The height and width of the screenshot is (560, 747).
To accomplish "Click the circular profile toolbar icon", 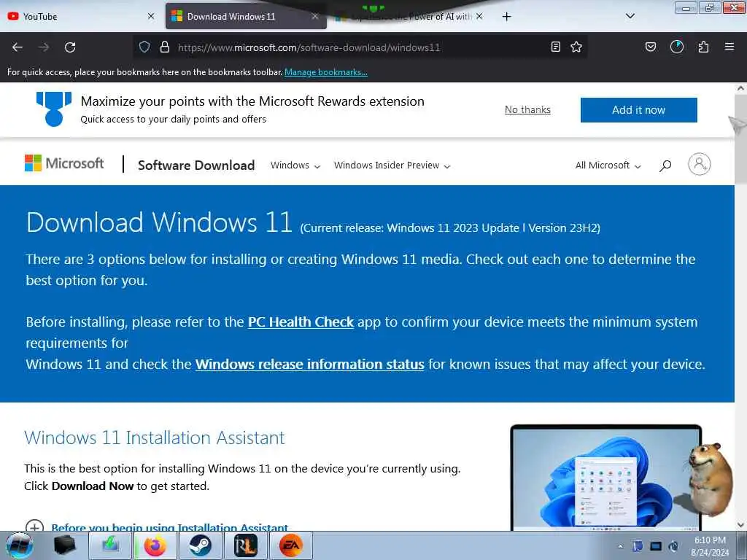I will tap(677, 47).
